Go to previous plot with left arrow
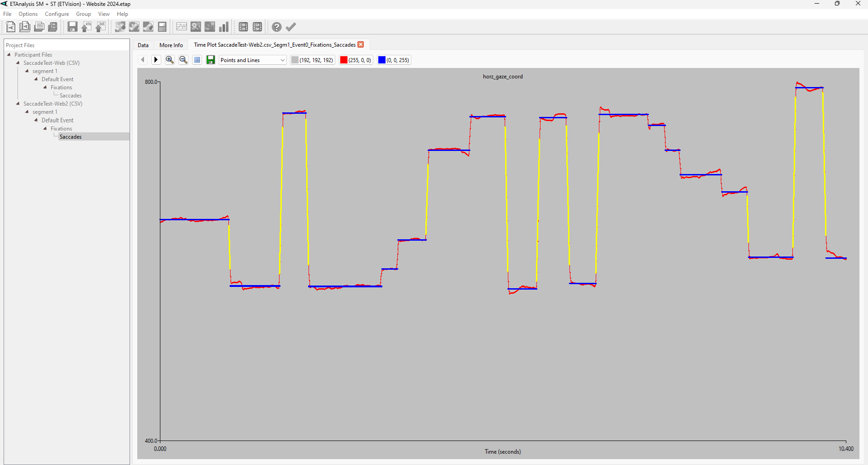Image resolution: width=868 pixels, height=465 pixels. tap(143, 60)
